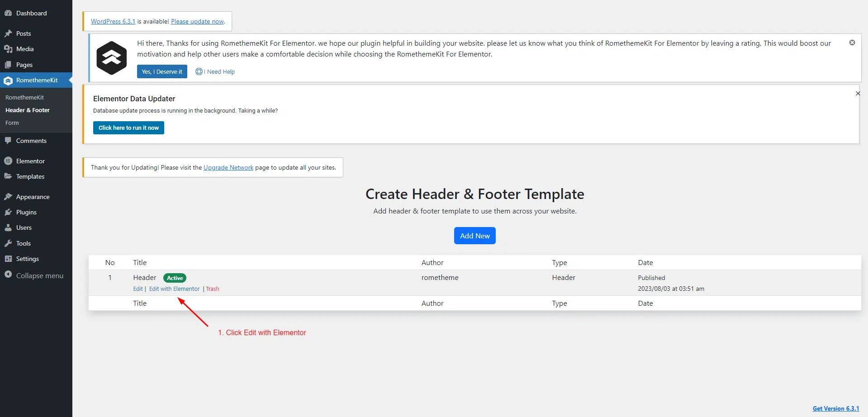The height and width of the screenshot is (417, 868).
Task: Open the RomethemeKit submenu entry
Action: pyautogui.click(x=24, y=97)
